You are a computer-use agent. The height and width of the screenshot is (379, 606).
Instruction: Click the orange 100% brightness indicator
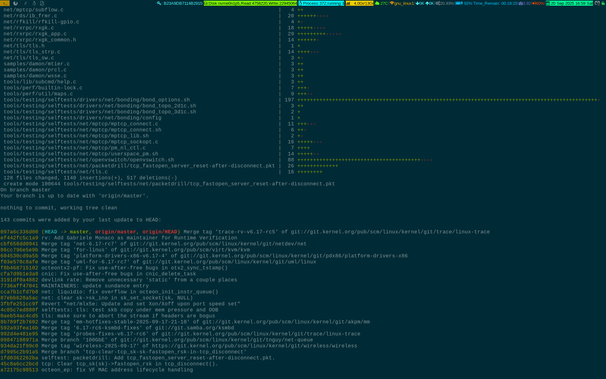click(538, 3)
